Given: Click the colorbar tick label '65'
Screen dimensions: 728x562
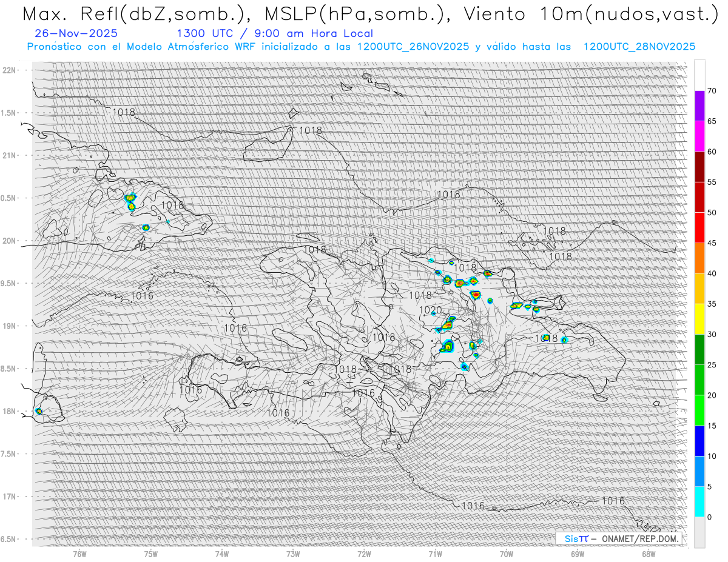Looking at the screenshot, I should tap(712, 121).
